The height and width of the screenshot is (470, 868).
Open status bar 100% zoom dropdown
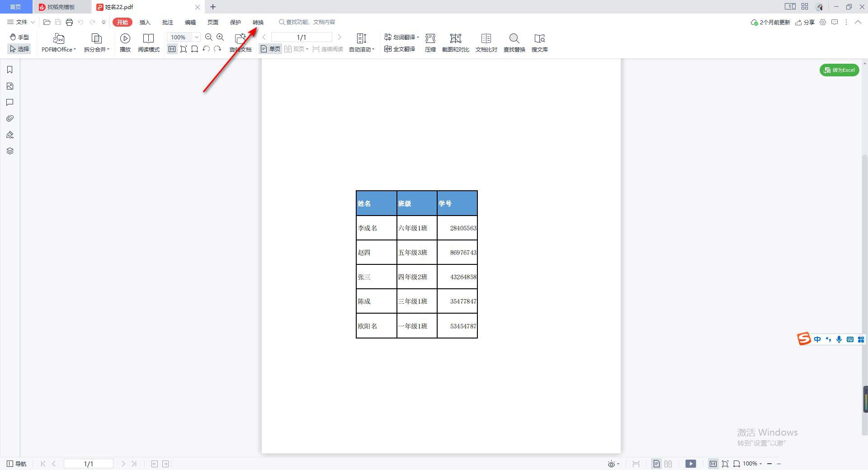[x=752, y=464]
